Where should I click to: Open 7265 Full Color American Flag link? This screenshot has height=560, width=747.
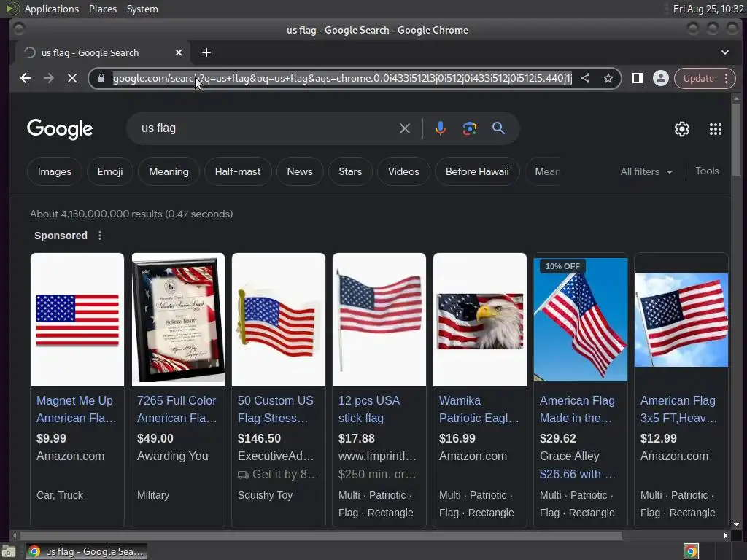pyautogui.click(x=177, y=409)
